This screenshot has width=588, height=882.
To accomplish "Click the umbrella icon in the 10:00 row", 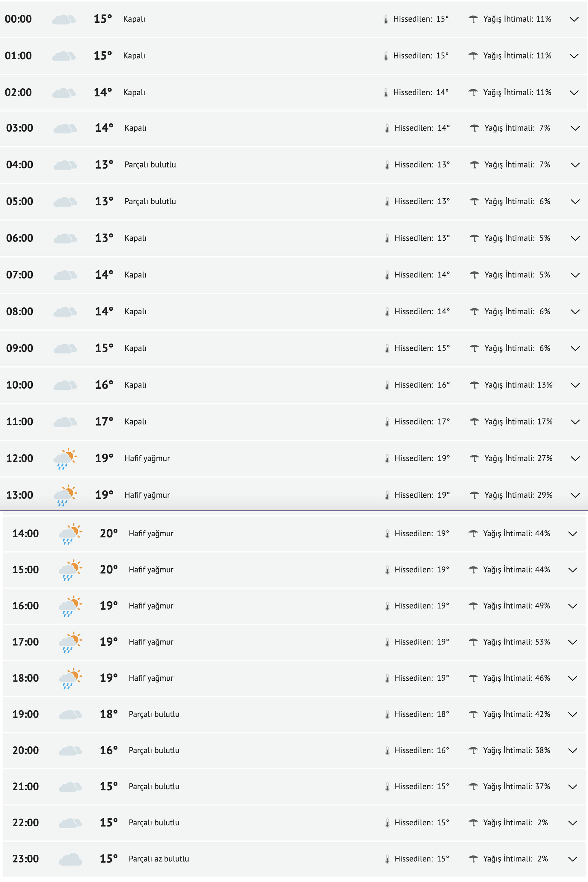I will pyautogui.click(x=474, y=385).
